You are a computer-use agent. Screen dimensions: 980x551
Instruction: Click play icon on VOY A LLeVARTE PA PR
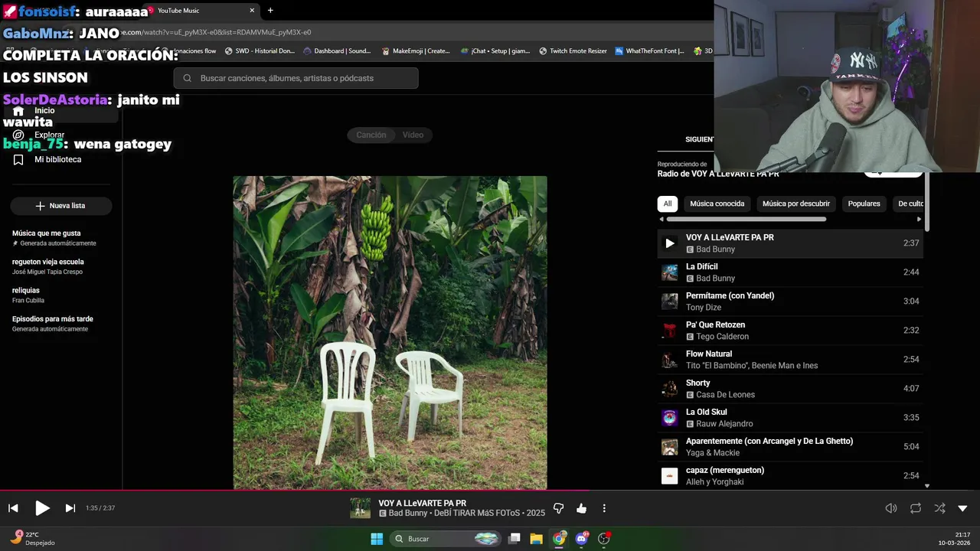click(670, 243)
